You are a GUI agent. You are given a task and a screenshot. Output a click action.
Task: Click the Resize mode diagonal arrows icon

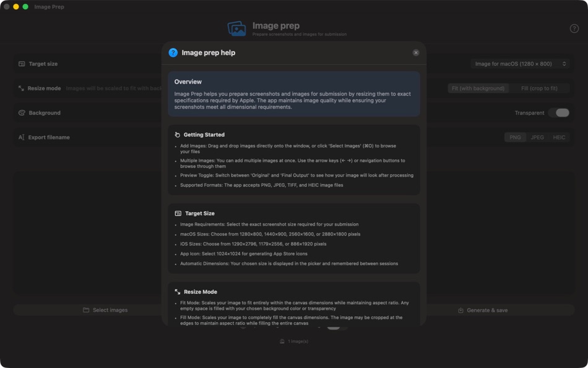pos(20,88)
